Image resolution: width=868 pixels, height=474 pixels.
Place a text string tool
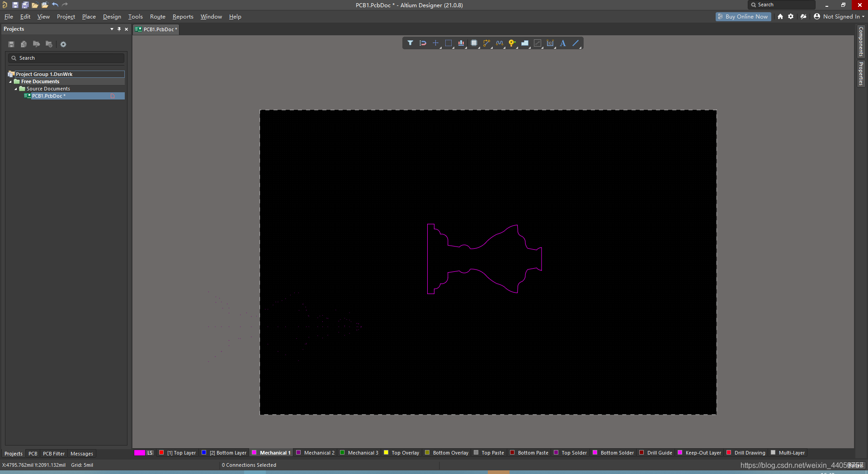[x=563, y=43]
